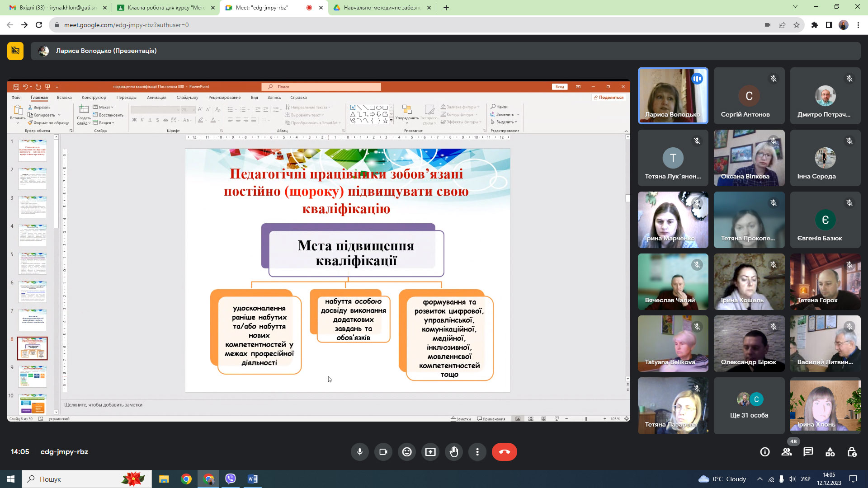Click the Present now screen-share icon
The height and width of the screenshot is (488, 868).
pos(430,452)
